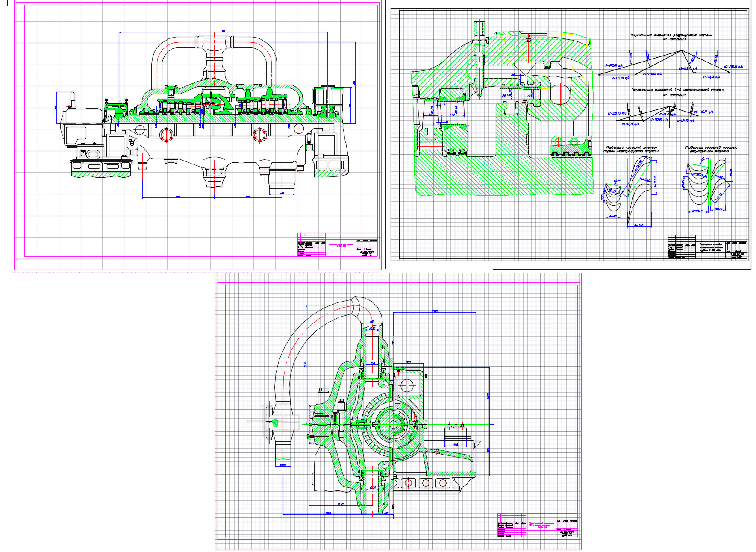
Task: Click the 'B=70' blade width dimension
Action: (x=718, y=209)
